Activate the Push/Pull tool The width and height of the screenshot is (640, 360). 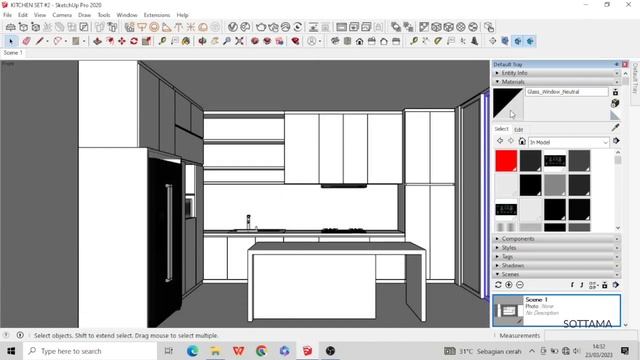click(97, 41)
